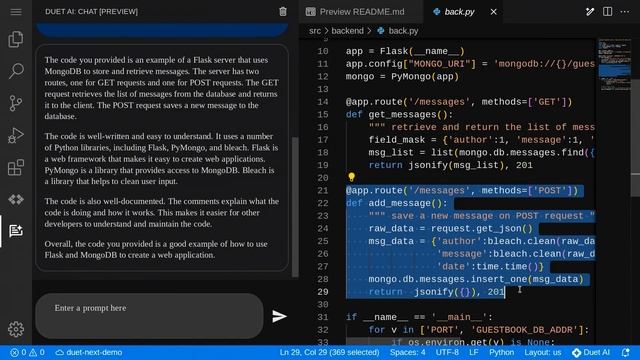The image size is (640, 360).
Task: Click 'The code is also well-documented' paragraph
Action: (x=162, y=213)
